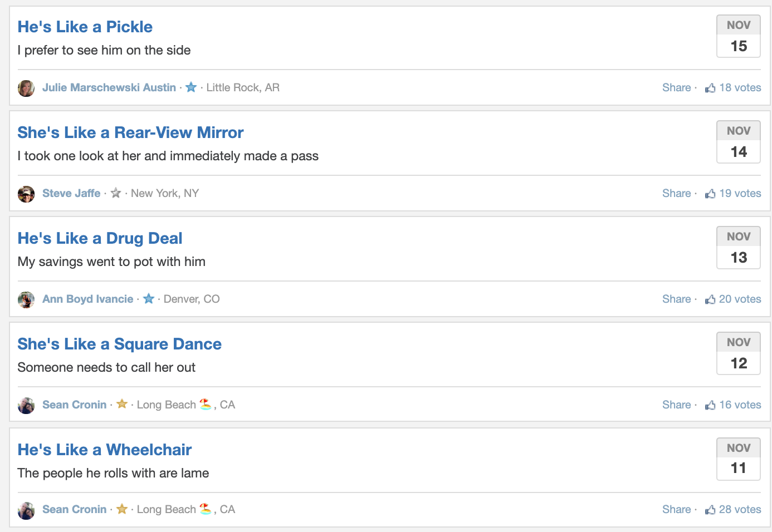
Task: Open "She's Like a Rear-View Mirror" title
Action: tap(130, 132)
